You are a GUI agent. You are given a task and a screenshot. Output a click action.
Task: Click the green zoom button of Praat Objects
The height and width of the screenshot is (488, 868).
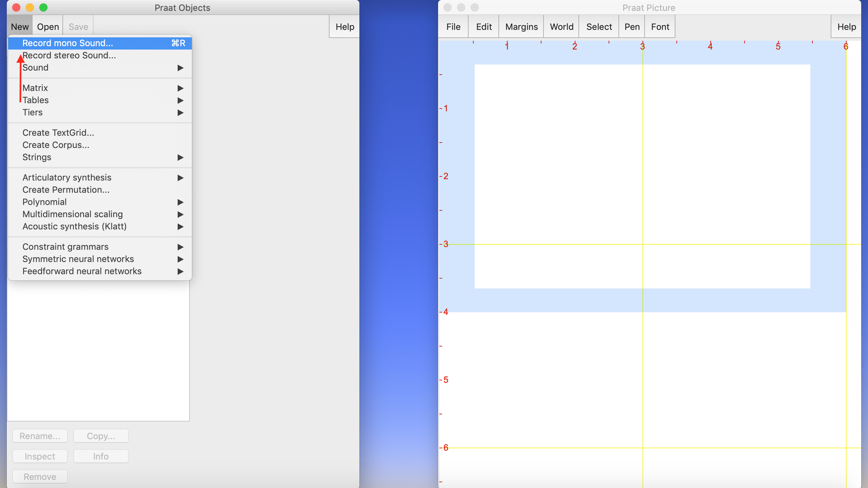pyautogui.click(x=43, y=7)
